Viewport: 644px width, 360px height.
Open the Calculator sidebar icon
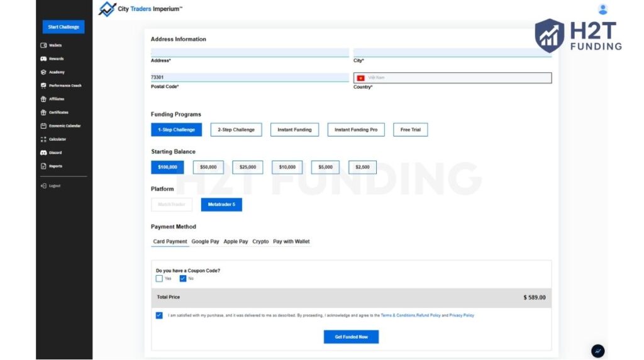tap(43, 139)
